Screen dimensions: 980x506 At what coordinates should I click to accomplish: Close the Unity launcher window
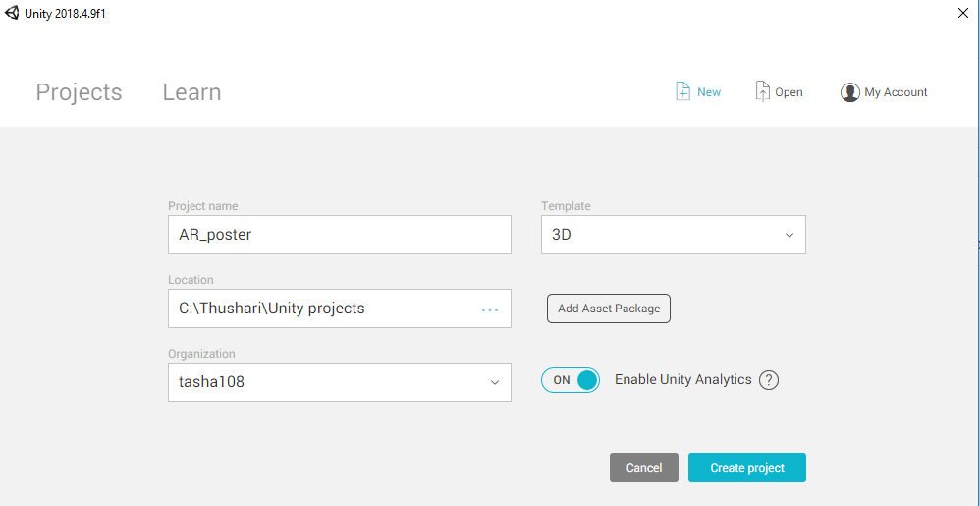963,13
